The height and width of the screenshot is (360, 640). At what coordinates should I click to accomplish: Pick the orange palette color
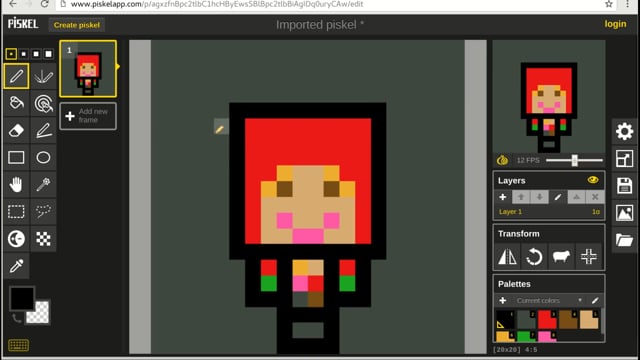click(x=505, y=336)
